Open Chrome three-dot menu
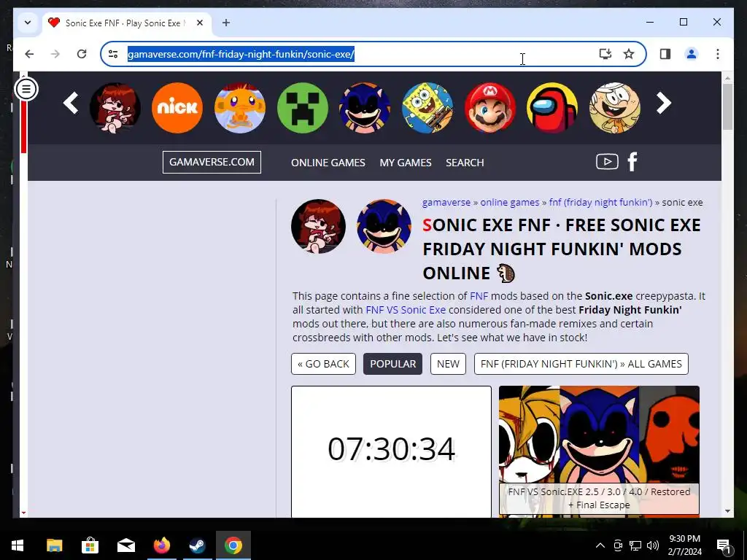 point(718,54)
